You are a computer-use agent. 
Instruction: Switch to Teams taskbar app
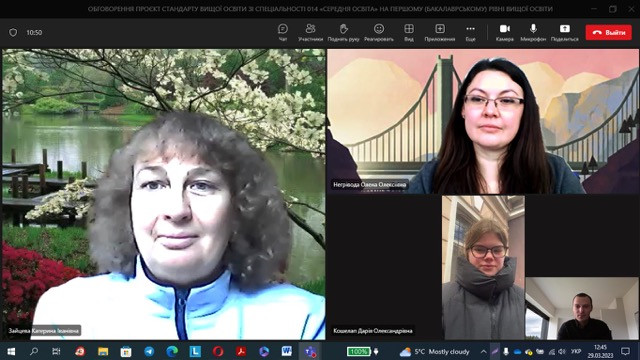310,351
